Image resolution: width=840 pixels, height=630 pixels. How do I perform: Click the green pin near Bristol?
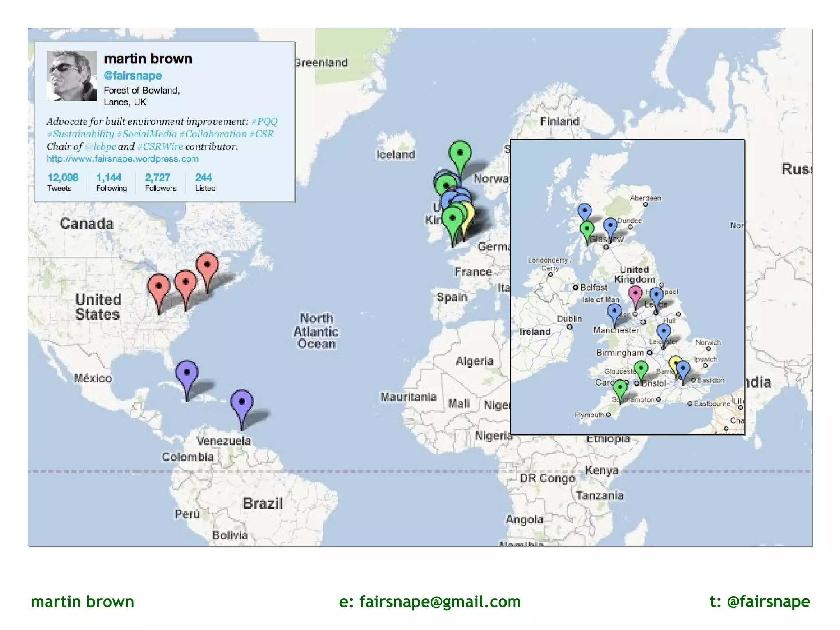[x=641, y=368]
